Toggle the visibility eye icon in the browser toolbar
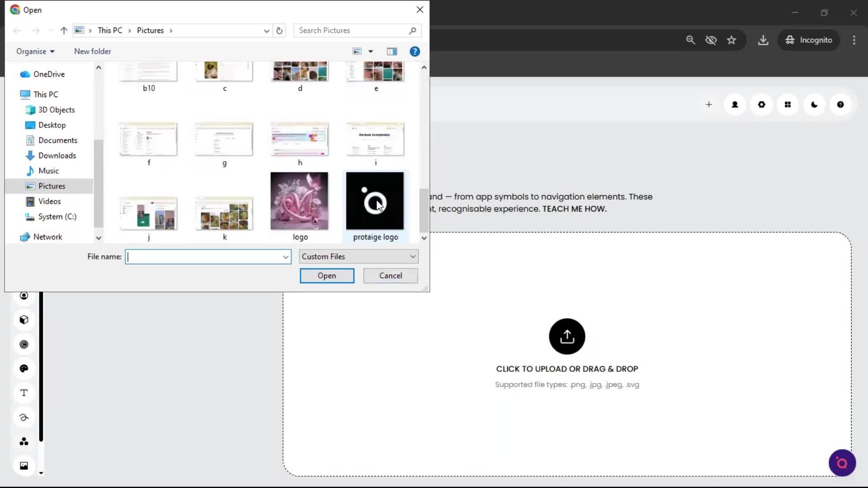This screenshot has width=868, height=488. [711, 40]
